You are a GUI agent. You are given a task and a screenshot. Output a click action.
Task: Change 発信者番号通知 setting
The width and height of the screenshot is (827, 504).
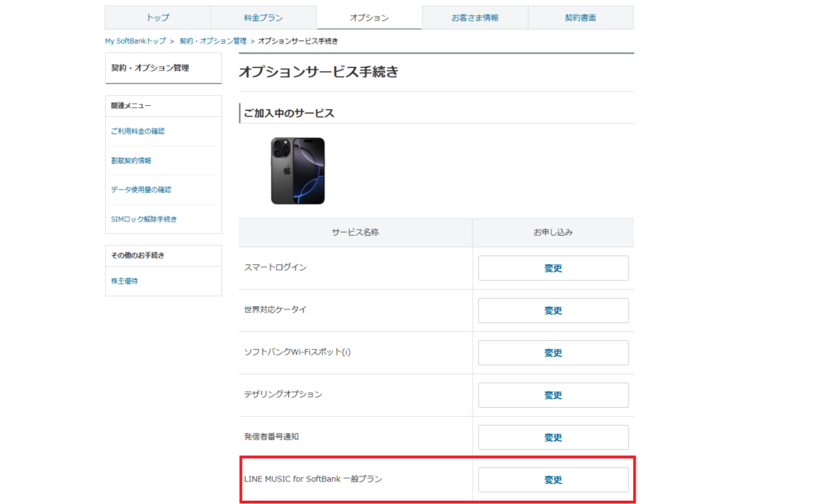point(553,437)
